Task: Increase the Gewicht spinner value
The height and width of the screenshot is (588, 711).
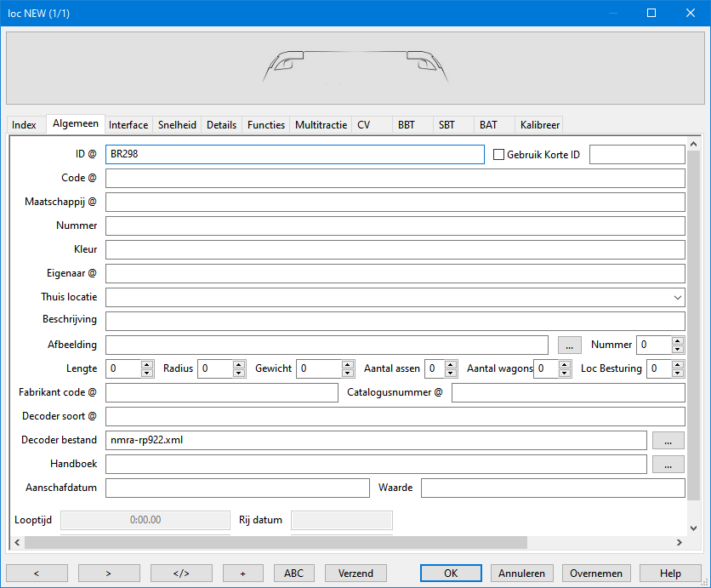Action: coord(348,364)
